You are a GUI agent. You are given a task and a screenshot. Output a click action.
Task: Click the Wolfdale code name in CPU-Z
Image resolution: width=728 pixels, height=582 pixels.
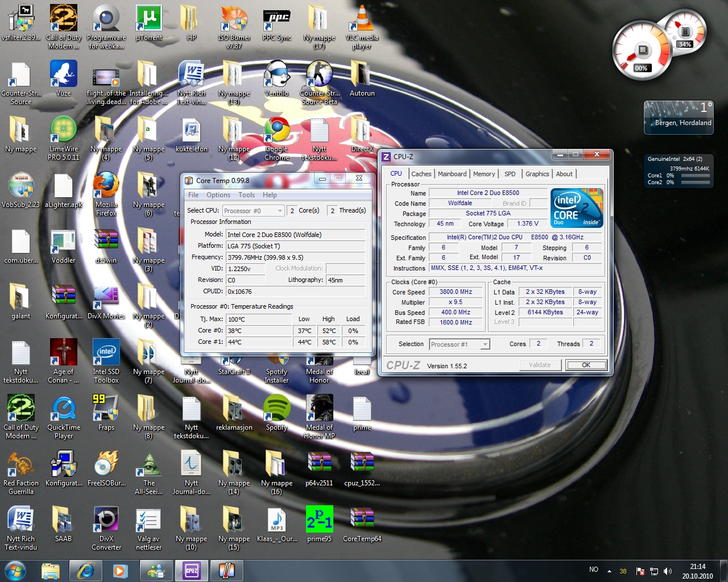[460, 203]
